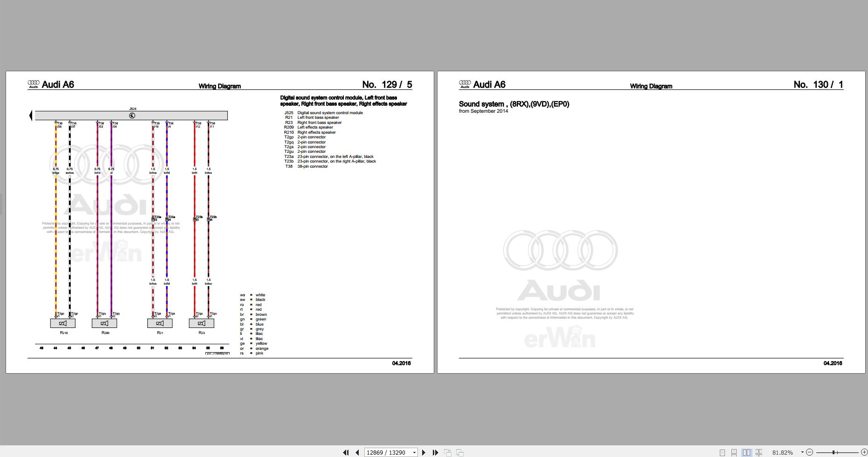Switch to single page view
Viewport: 868px width, 457px height.
pos(722,452)
